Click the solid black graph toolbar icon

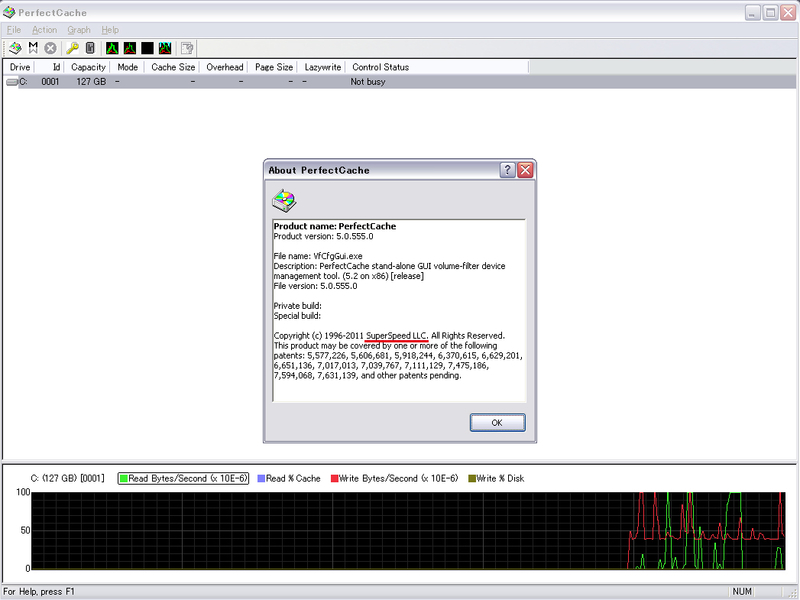[x=147, y=48]
